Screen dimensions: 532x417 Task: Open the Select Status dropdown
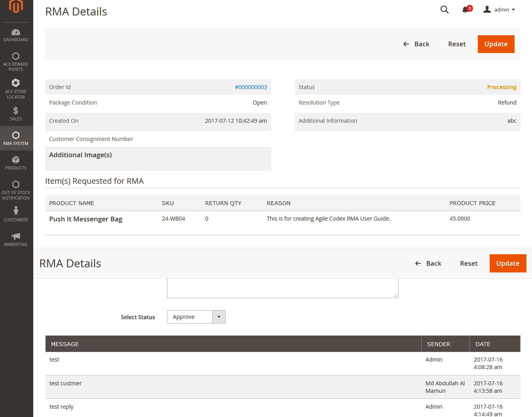[196, 317]
